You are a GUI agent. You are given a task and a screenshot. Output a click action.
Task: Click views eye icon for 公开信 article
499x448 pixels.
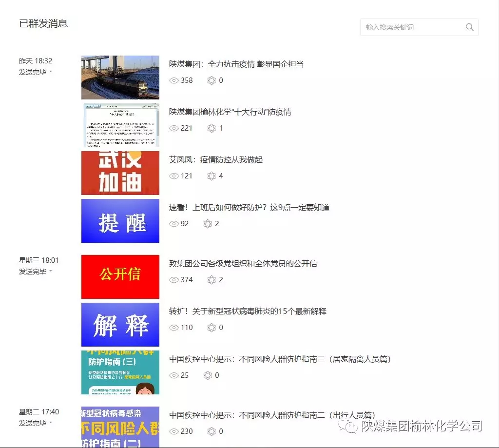174,280
